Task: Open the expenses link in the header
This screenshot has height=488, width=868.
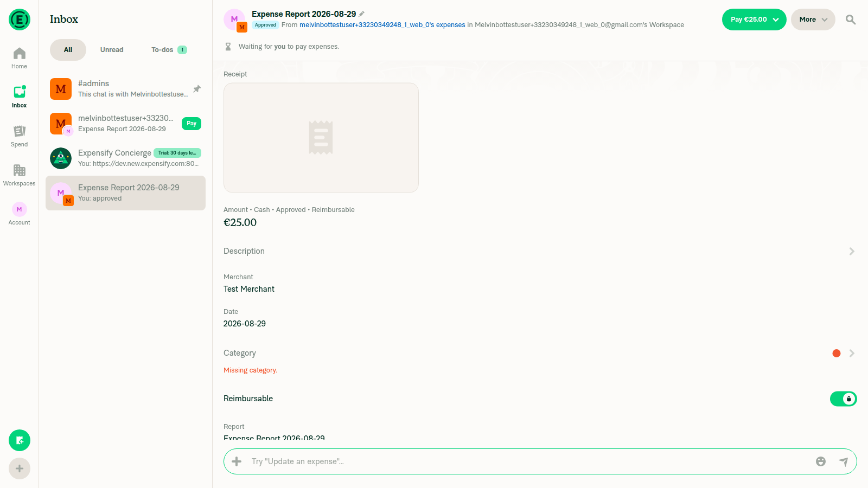Action: coord(382,25)
